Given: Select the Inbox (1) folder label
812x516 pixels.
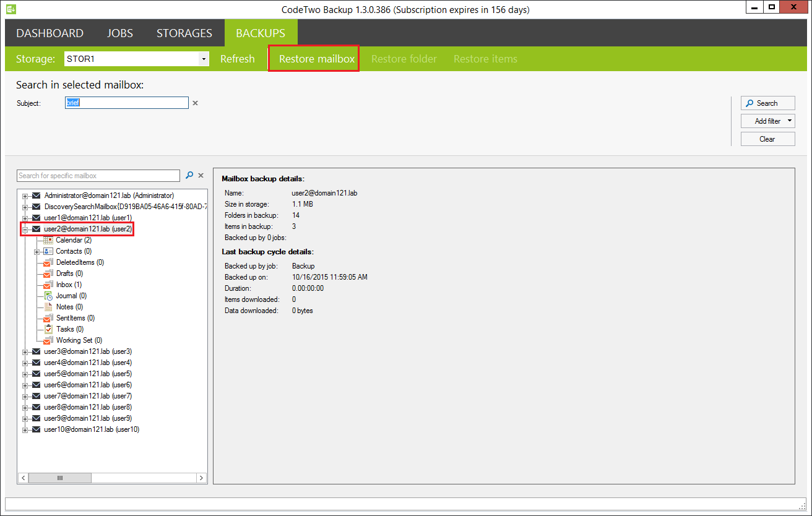Looking at the screenshot, I should (69, 285).
